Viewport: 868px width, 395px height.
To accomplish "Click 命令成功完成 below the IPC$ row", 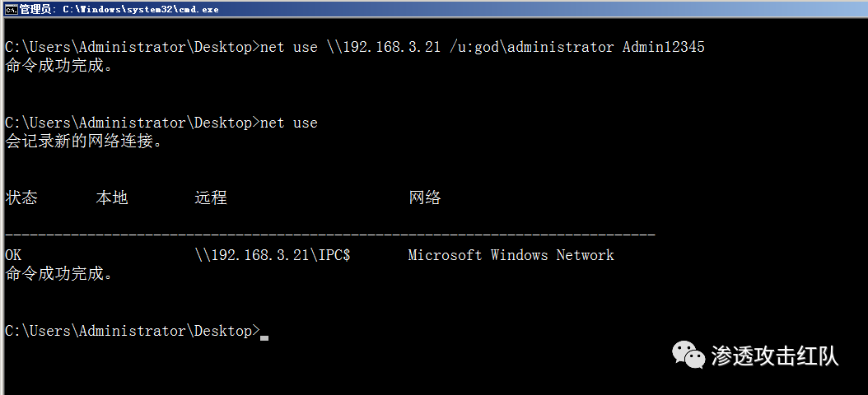I will 59,274.
